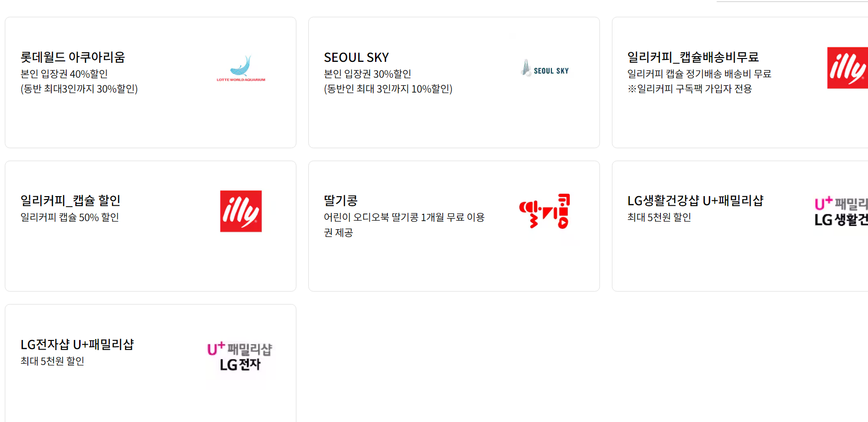Screen dimensions: 868x422
Task: Click 본인 입장권 40%할인 description text
Action: tap(64, 74)
